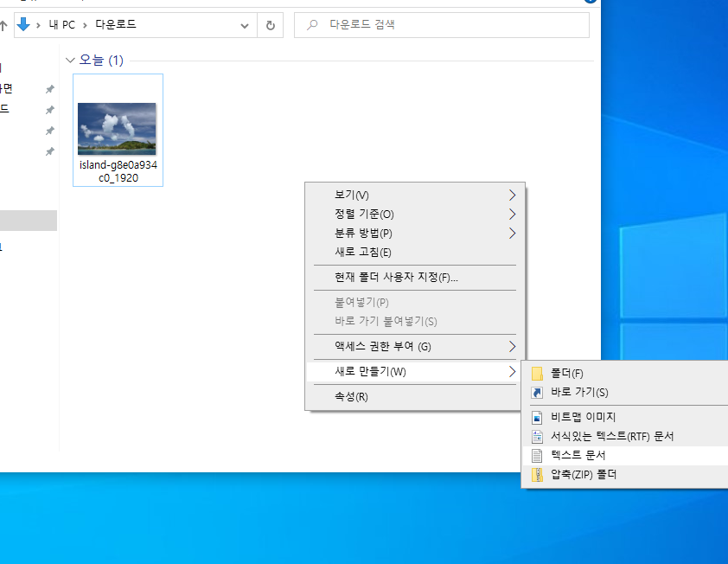Click the folder icon in New submenu
The width and height of the screenshot is (728, 564).
[537, 374]
